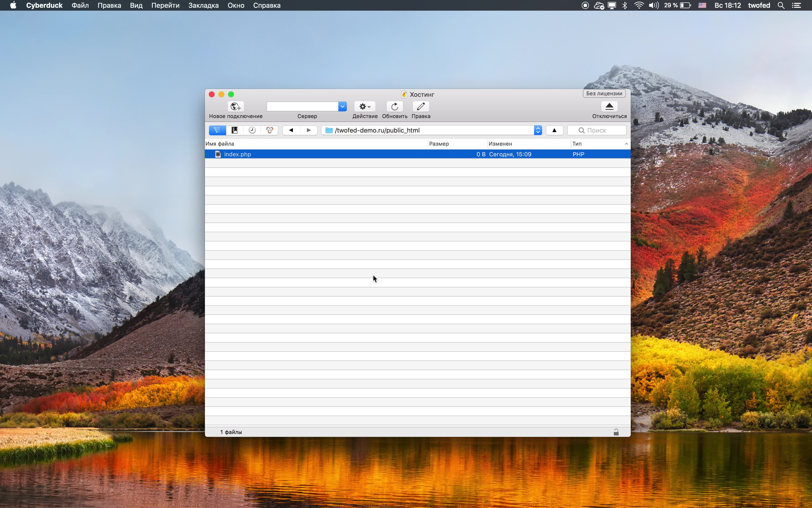Click the New Connection globe icon

[x=236, y=106]
